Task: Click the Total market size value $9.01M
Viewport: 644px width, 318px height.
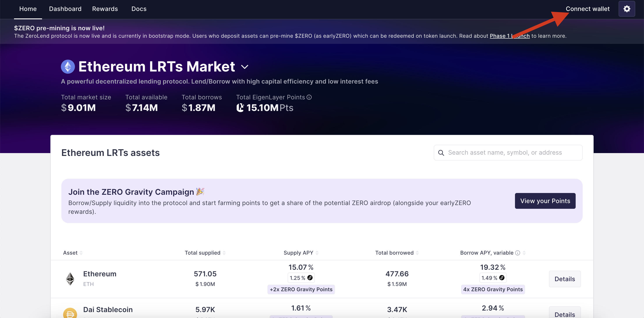Action: click(78, 108)
